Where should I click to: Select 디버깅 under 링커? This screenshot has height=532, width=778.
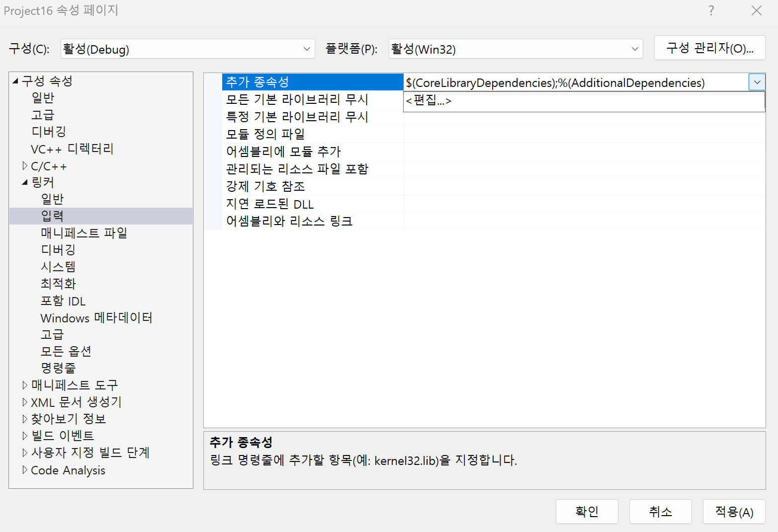[x=58, y=250]
